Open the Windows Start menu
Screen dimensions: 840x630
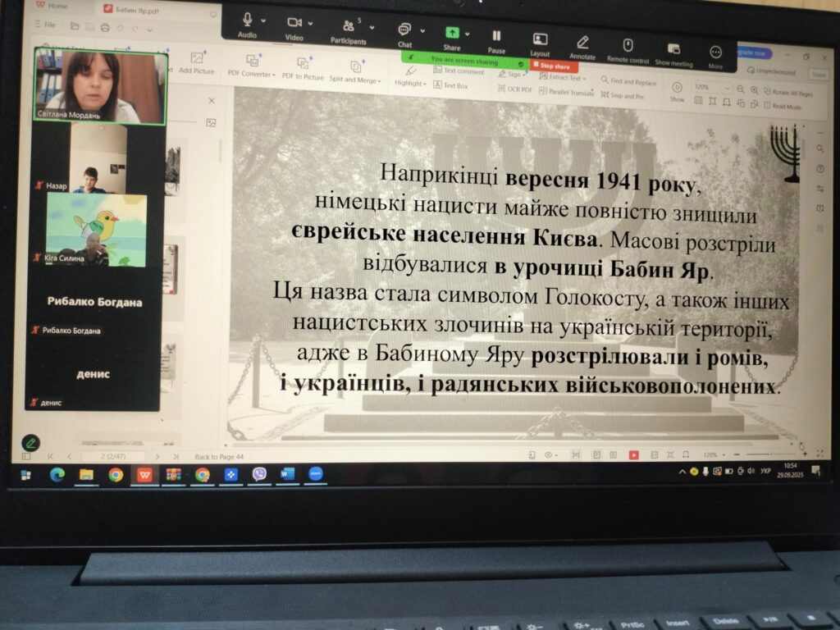pyautogui.click(x=25, y=475)
